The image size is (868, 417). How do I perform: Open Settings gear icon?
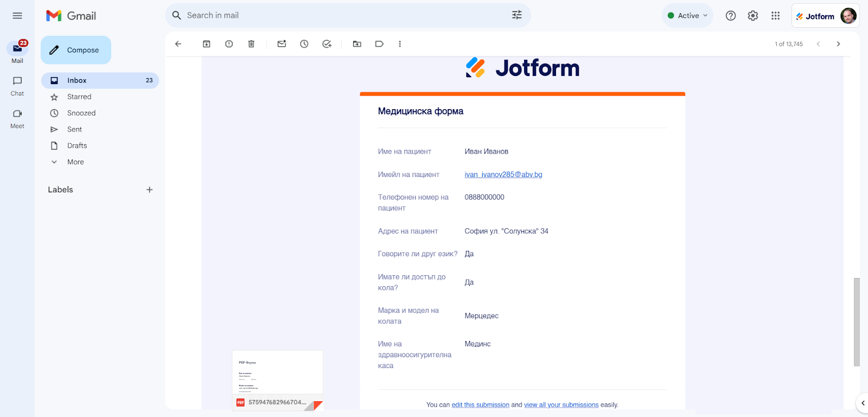tap(753, 16)
